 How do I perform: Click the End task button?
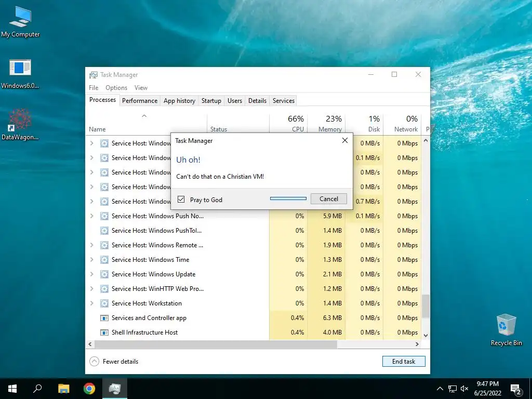tap(404, 362)
